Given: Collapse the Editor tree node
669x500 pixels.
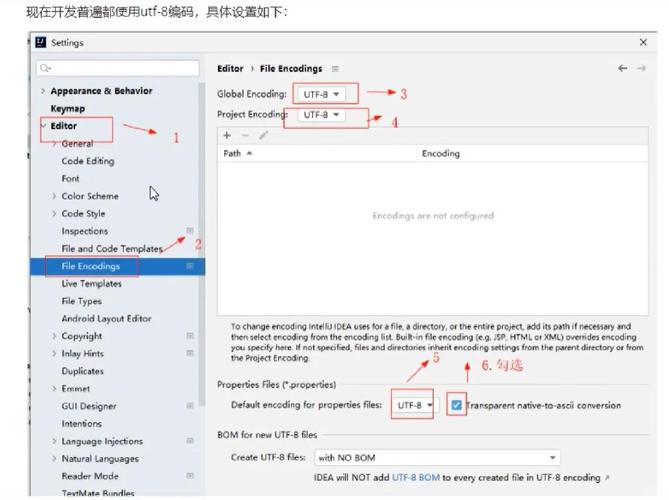Looking at the screenshot, I should 43,125.
